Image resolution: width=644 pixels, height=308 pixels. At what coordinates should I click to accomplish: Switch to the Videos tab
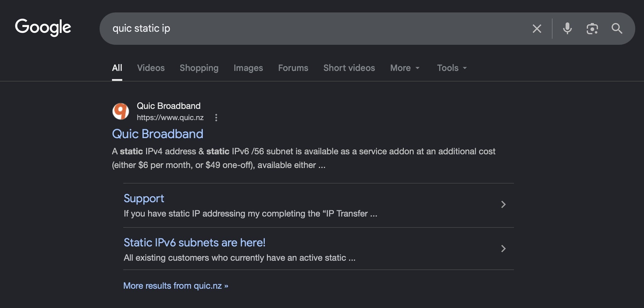[151, 68]
